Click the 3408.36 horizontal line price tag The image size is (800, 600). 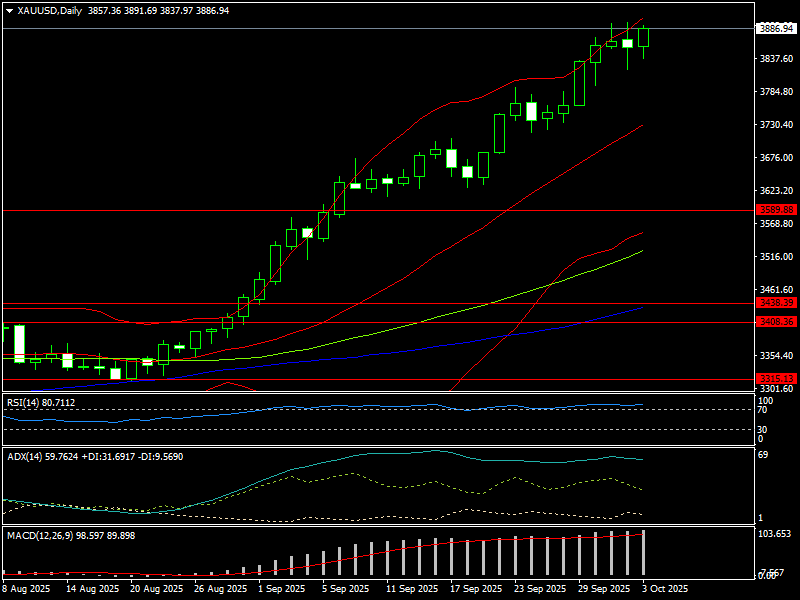776,322
